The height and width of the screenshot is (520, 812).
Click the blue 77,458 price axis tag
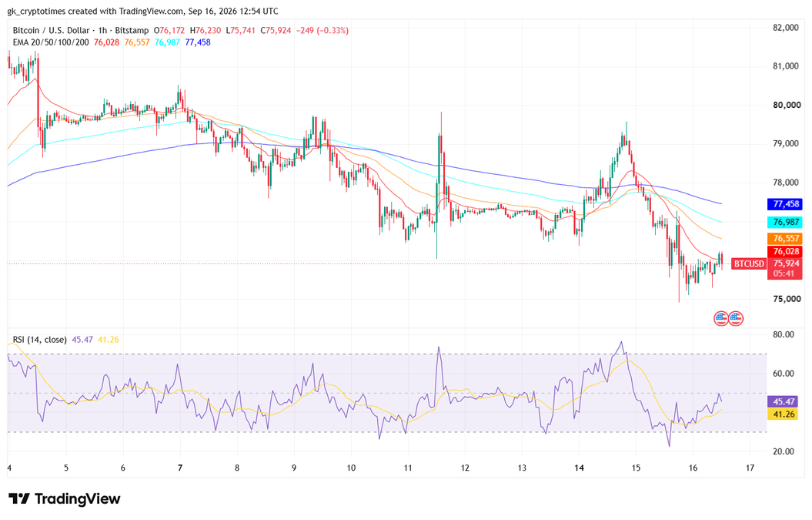(784, 203)
